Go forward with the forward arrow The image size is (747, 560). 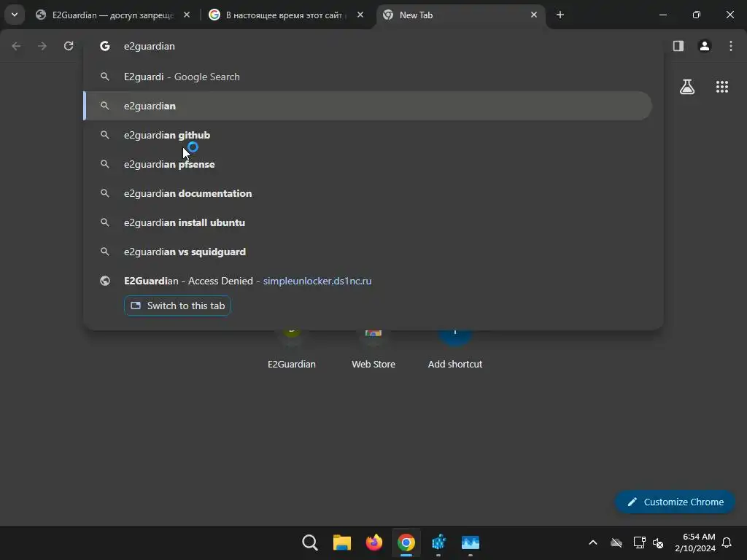(x=42, y=46)
